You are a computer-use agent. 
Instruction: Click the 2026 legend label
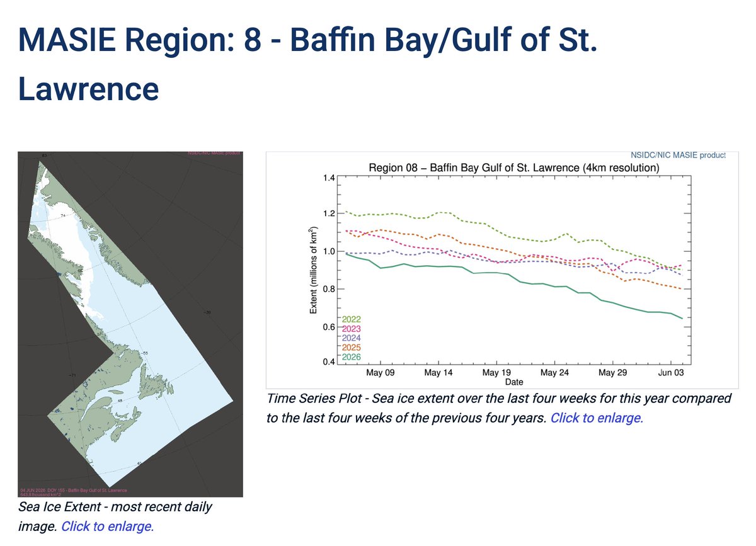[350, 357]
